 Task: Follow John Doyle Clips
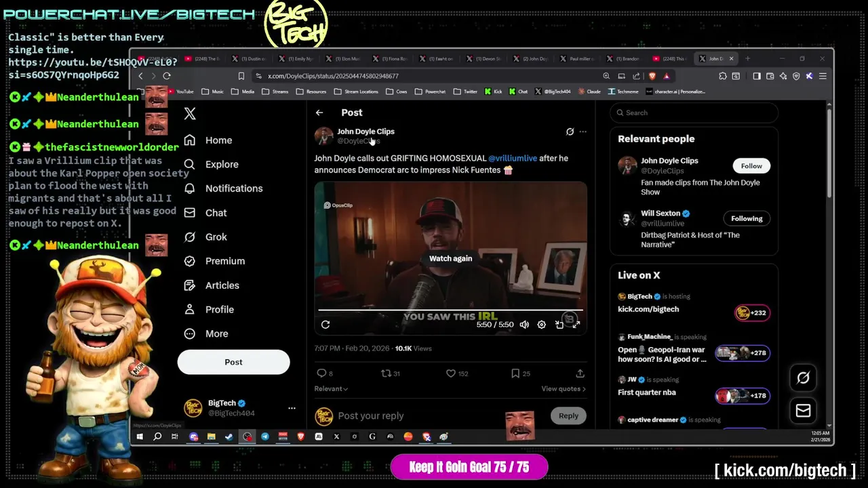pos(751,166)
